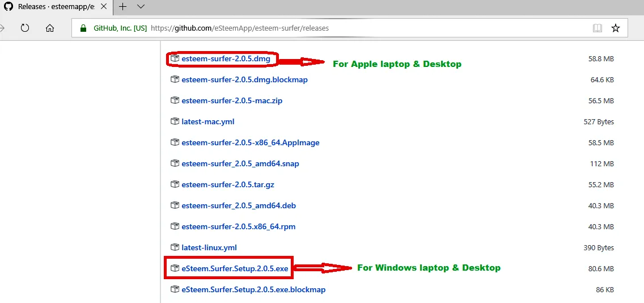This screenshot has height=303, width=644.
Task: Select the Releases esteemapp browser tab
Action: point(57,7)
